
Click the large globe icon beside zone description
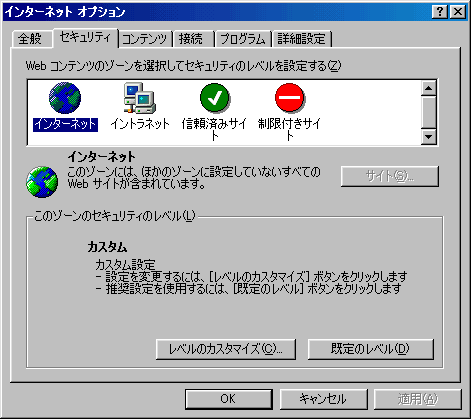point(42,182)
